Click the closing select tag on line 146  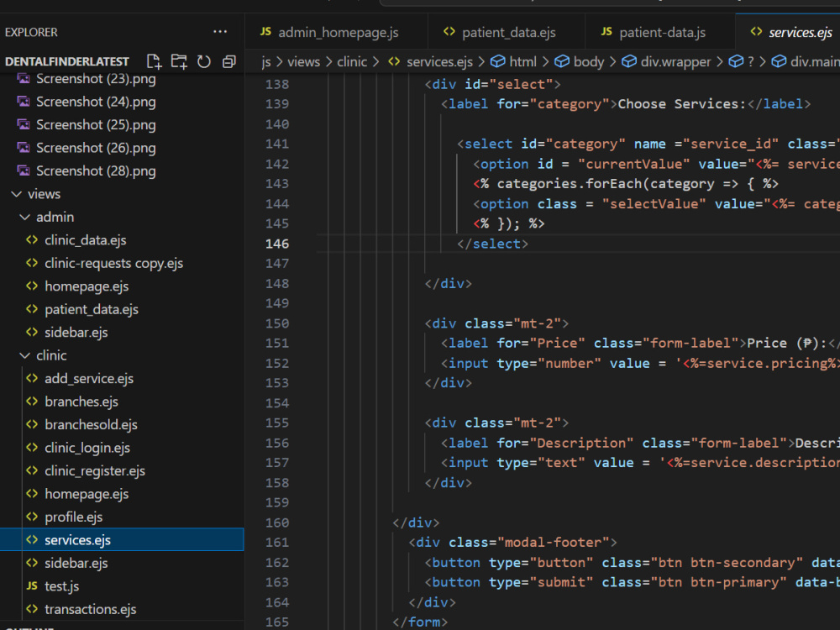[x=492, y=244]
